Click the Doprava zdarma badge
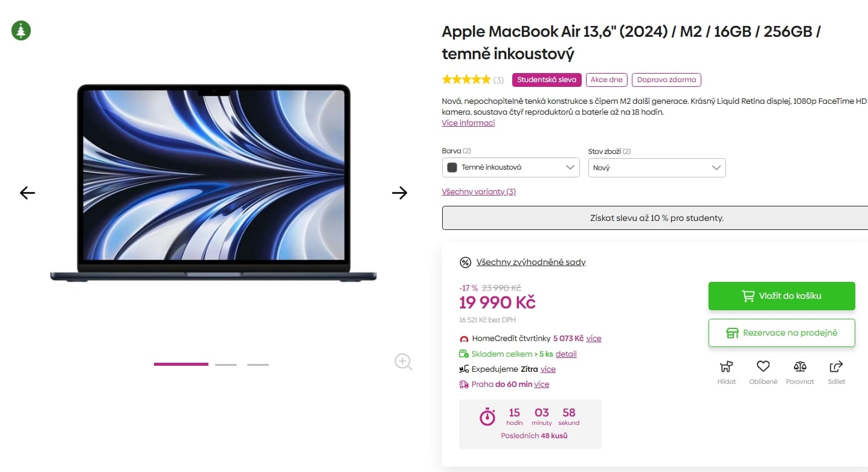The height and width of the screenshot is (472, 868). [666, 79]
